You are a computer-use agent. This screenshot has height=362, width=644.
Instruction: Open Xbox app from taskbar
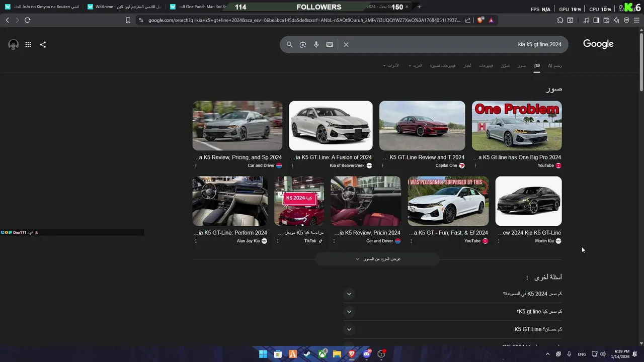coord(322,354)
